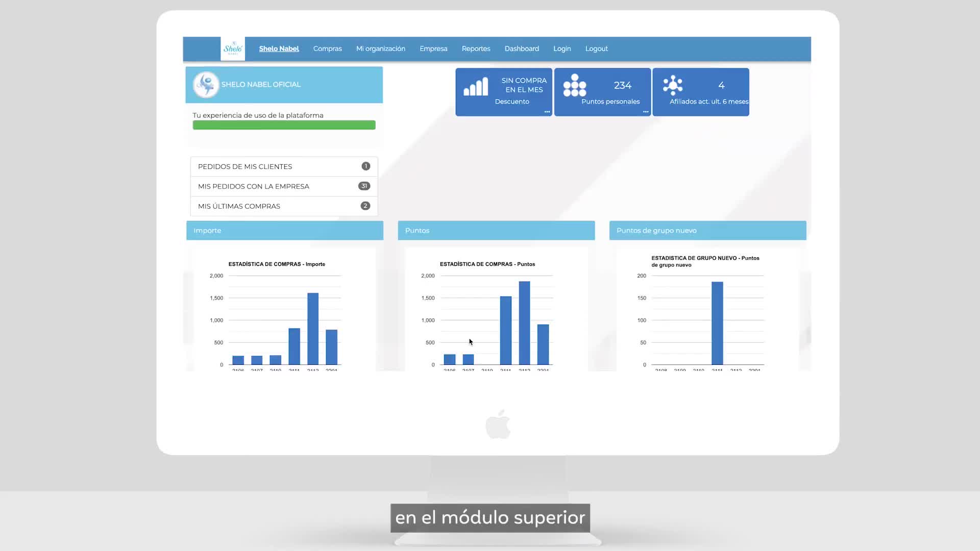
Task: Click the badge 1 on Pedidos de mis clientes
Action: tap(365, 166)
